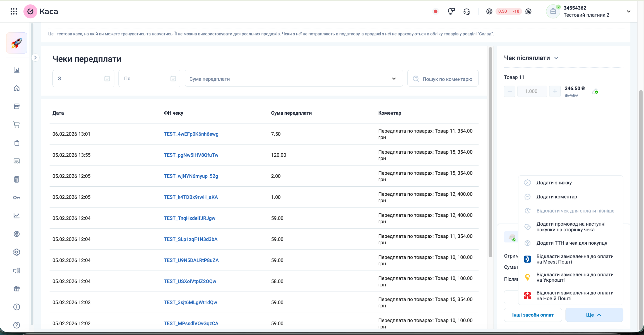
Task: Open receipt link TEST_4wEFp0K6nh6ewg
Action: coord(191,134)
